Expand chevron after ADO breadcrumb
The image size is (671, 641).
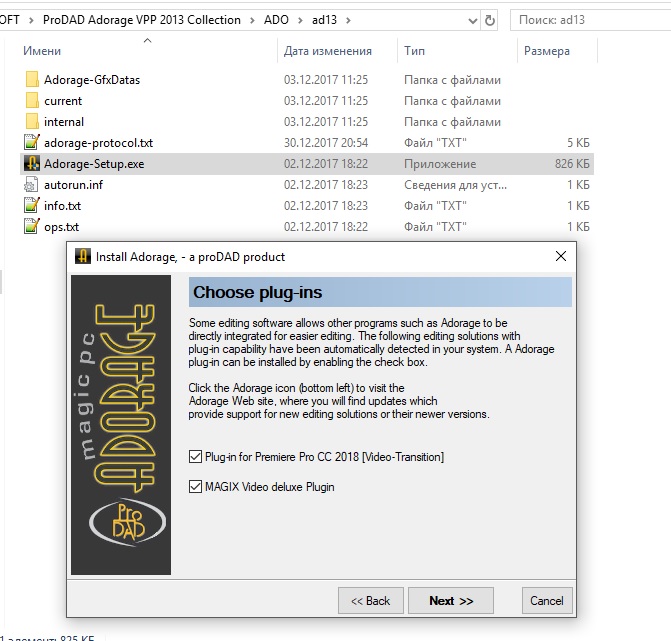coord(300,20)
